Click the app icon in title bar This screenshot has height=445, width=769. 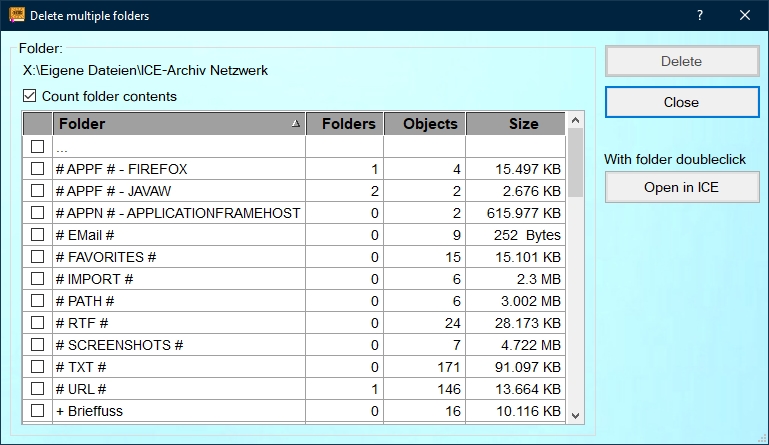click(x=16, y=15)
